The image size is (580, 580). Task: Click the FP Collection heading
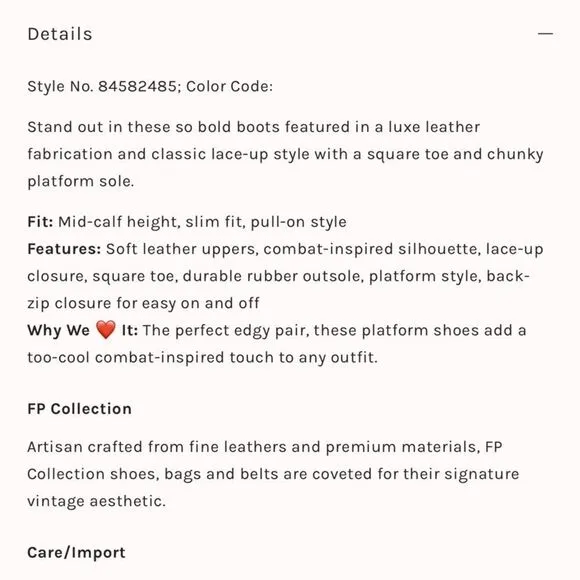pyautogui.click(x=80, y=409)
